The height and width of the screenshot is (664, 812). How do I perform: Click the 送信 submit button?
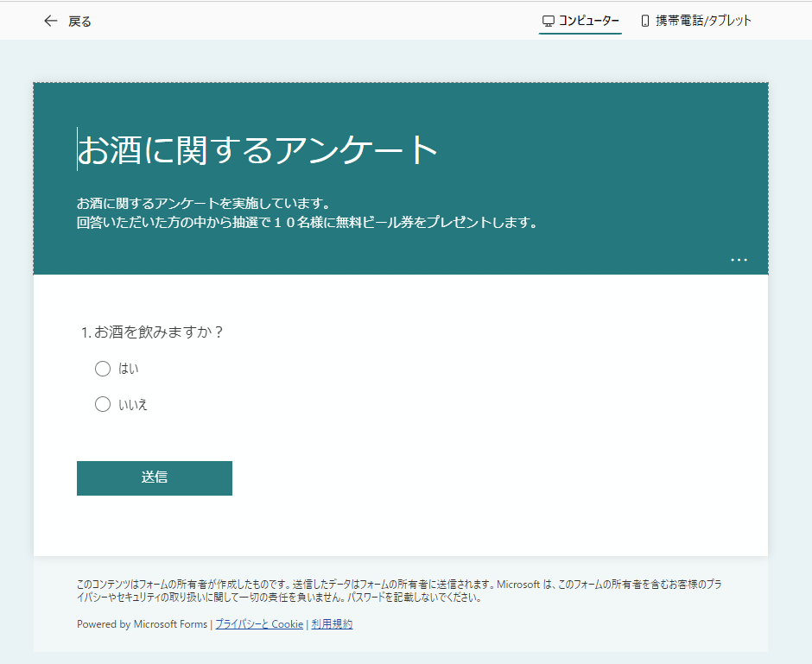tap(155, 478)
